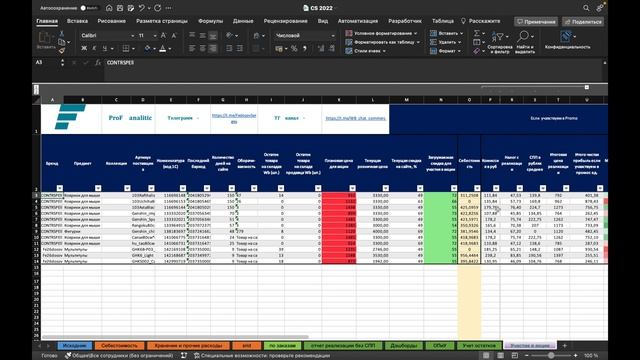Screen dimensions: 640x360
Task: Switch to the Разработчик ribbon tab
Action: tap(405, 21)
